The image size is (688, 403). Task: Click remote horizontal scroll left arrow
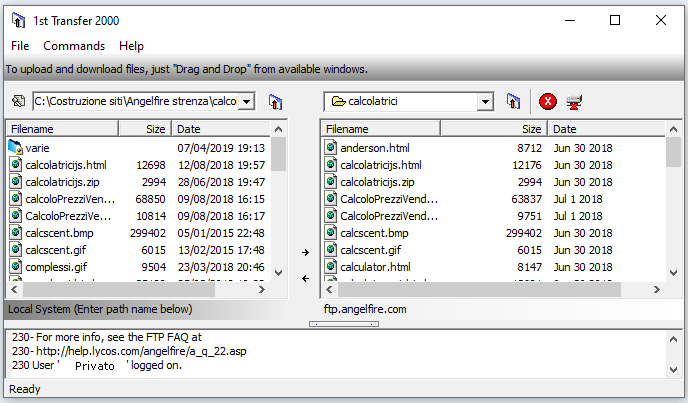(330, 289)
